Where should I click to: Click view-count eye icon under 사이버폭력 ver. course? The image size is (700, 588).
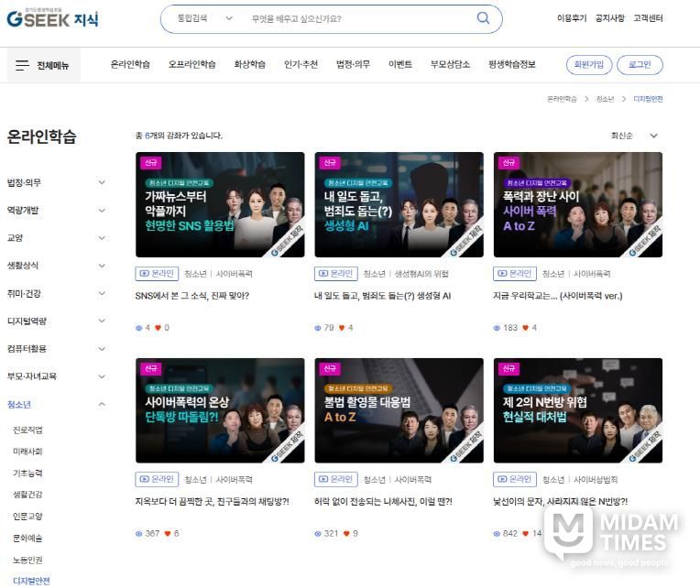(x=498, y=327)
